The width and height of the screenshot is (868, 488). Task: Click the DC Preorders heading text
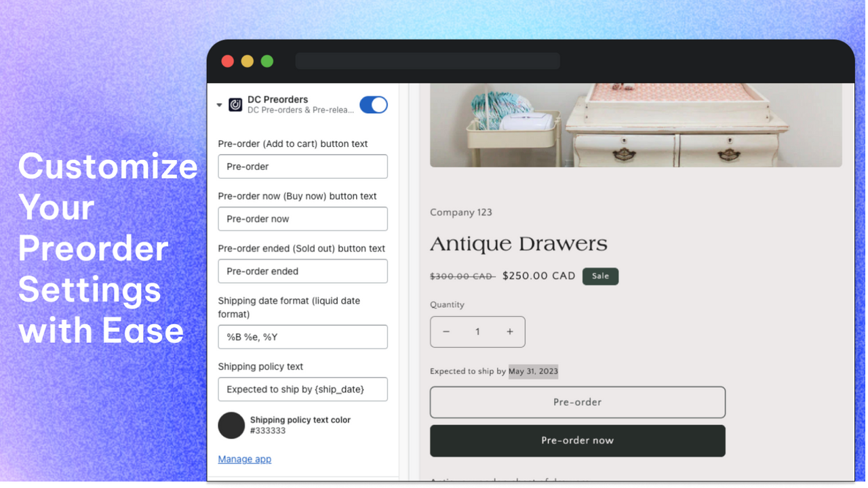[277, 99]
